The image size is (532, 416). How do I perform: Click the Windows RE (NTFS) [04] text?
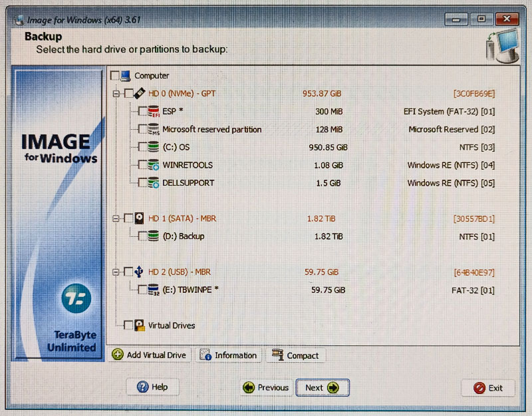click(451, 165)
